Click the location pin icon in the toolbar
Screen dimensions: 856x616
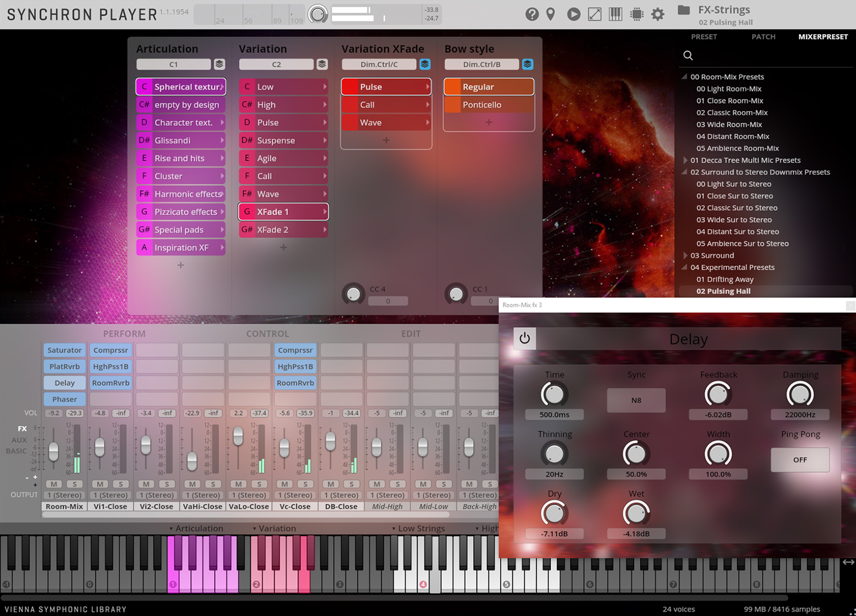[551, 14]
